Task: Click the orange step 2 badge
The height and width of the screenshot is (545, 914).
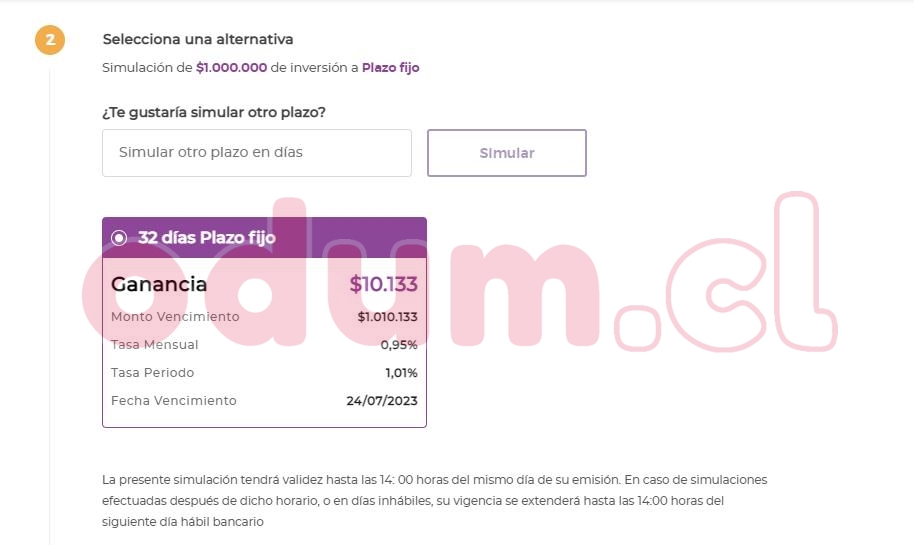Action: [50, 40]
